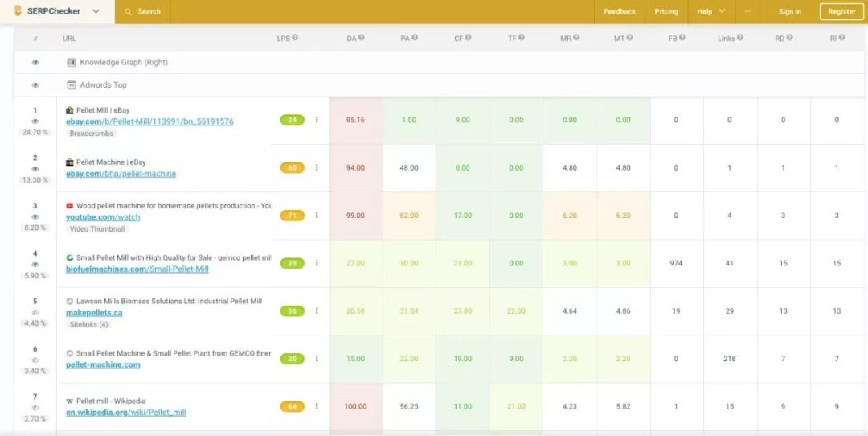Screen dimensions: 868x436
Task: Open three-dot menu for pellet-machine.com row
Action: pyautogui.click(x=317, y=359)
